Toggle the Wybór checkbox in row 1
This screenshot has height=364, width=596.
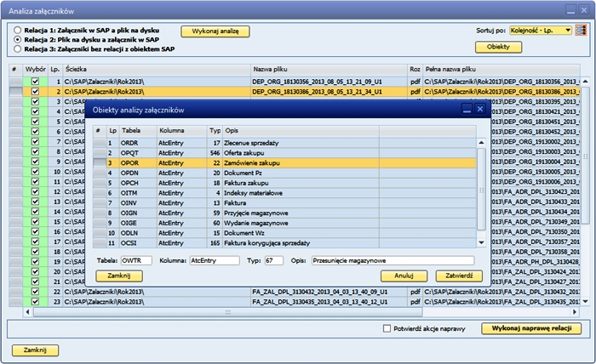pyautogui.click(x=36, y=82)
